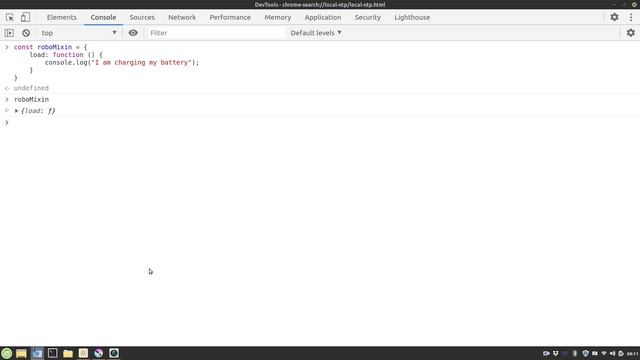Select the Console tab
The width and height of the screenshot is (640, 360).
103,17
